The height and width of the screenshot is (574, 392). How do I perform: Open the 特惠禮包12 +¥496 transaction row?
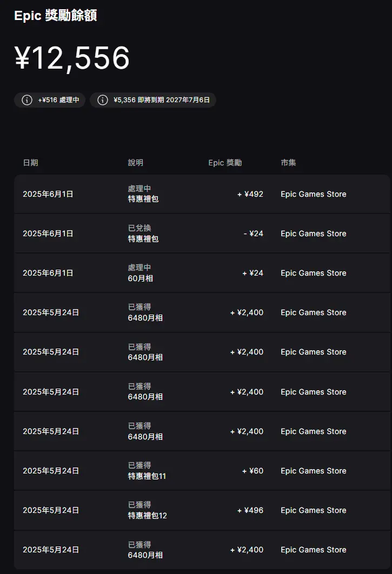pyautogui.click(x=202, y=510)
